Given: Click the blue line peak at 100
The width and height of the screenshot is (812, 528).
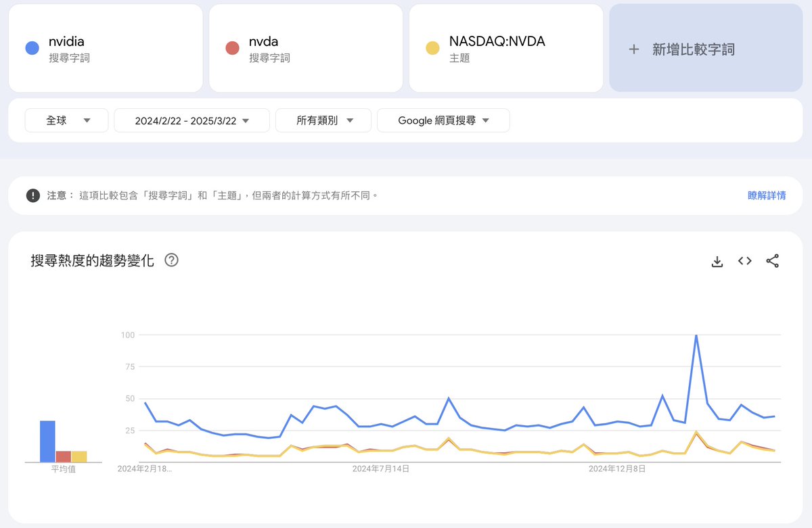Looking at the screenshot, I should pyautogui.click(x=696, y=335).
